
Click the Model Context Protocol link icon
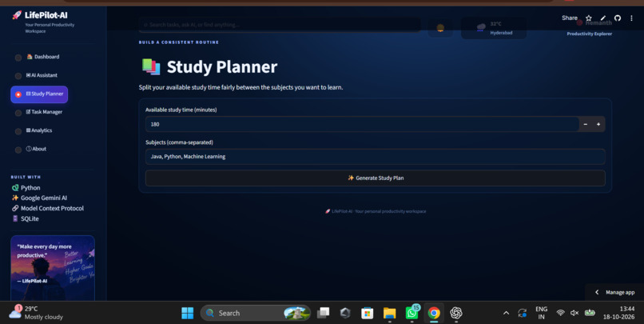[x=15, y=208]
